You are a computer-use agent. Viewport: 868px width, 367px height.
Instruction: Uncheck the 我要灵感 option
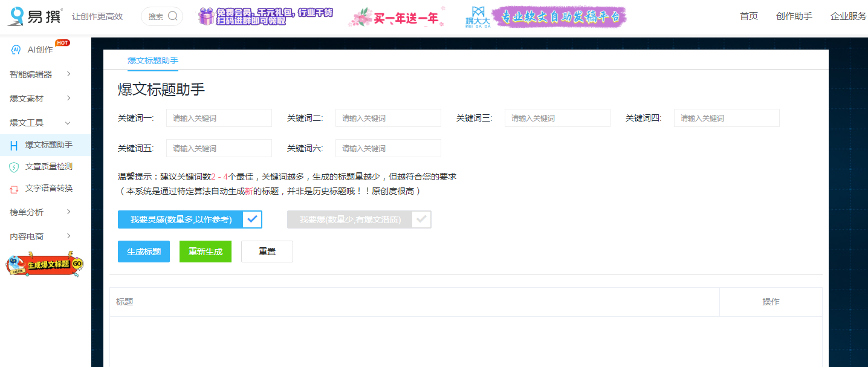(253, 219)
